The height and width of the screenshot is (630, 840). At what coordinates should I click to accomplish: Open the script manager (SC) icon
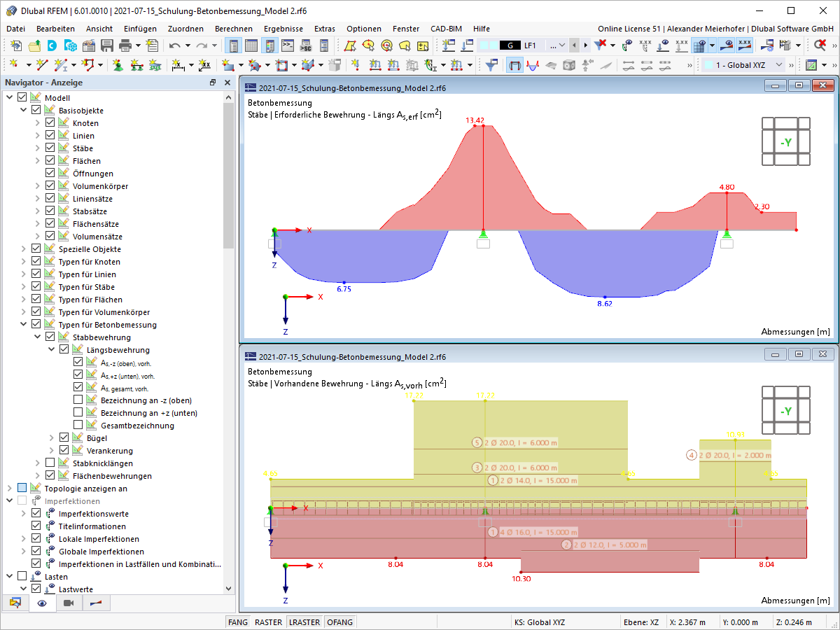click(x=306, y=45)
